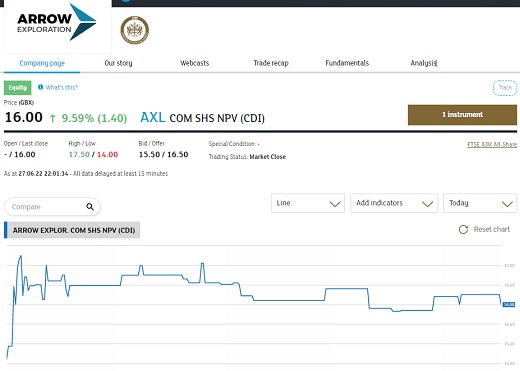Click the Open / Last close value - / 16.00
Image resolution: width=520 pixels, height=371 pixels.
pyautogui.click(x=20, y=155)
